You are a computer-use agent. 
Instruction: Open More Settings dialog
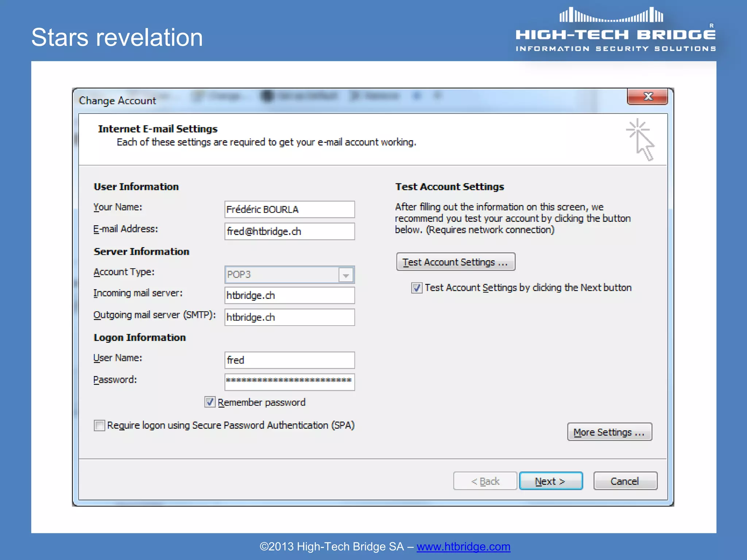609,432
